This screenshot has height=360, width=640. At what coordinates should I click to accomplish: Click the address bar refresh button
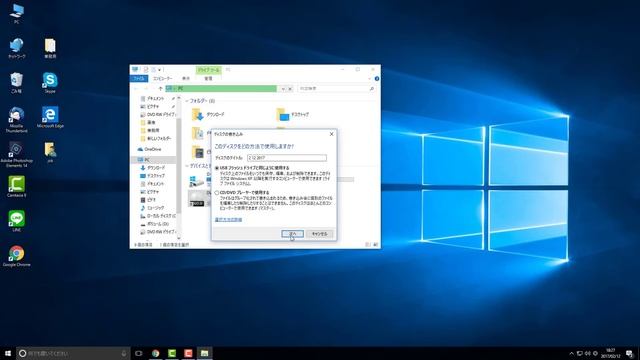tap(290, 89)
